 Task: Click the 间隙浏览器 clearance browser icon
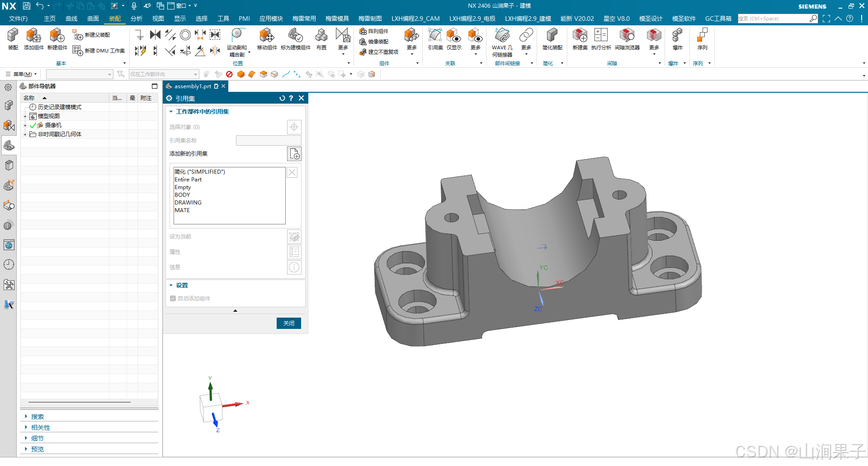click(x=627, y=38)
